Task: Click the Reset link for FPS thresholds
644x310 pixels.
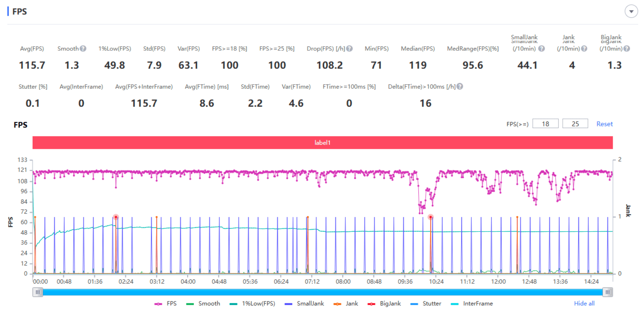Action: point(604,124)
